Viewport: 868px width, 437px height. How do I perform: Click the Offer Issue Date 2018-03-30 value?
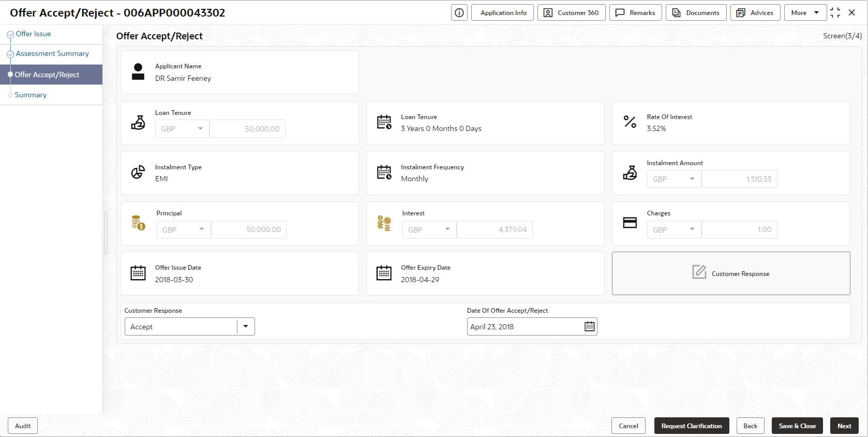[x=174, y=280]
